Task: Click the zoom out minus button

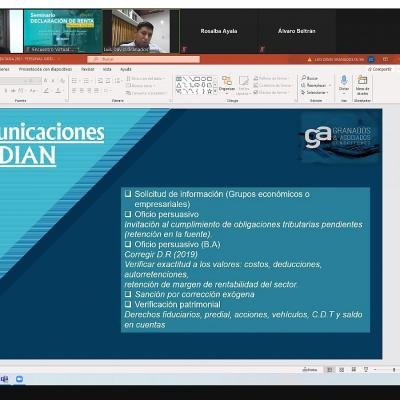Action: [375, 370]
